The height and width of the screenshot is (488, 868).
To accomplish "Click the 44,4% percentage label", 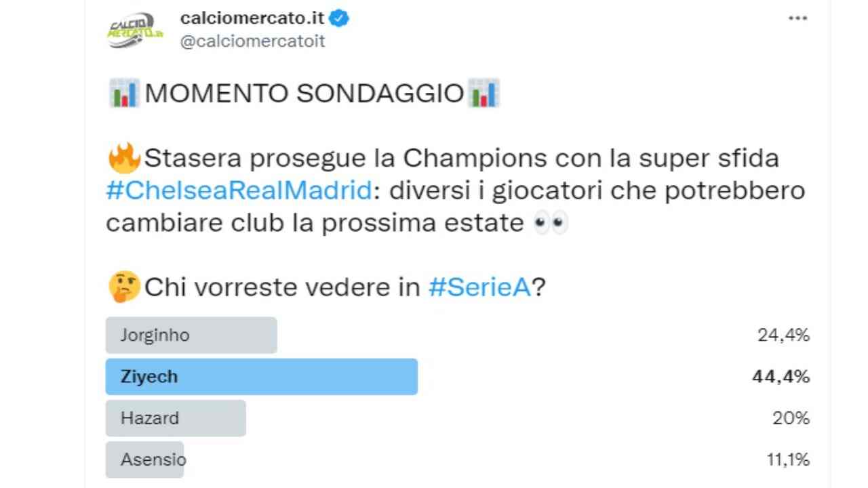I will click(780, 376).
